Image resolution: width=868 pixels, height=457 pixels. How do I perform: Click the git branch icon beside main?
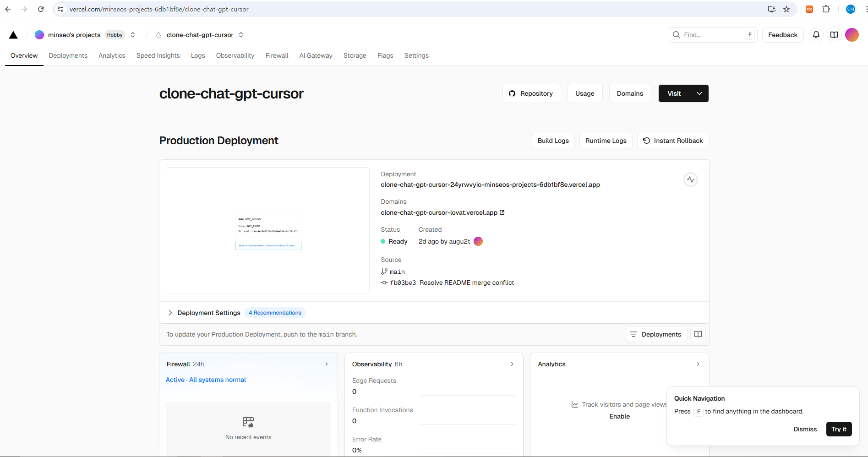click(384, 272)
